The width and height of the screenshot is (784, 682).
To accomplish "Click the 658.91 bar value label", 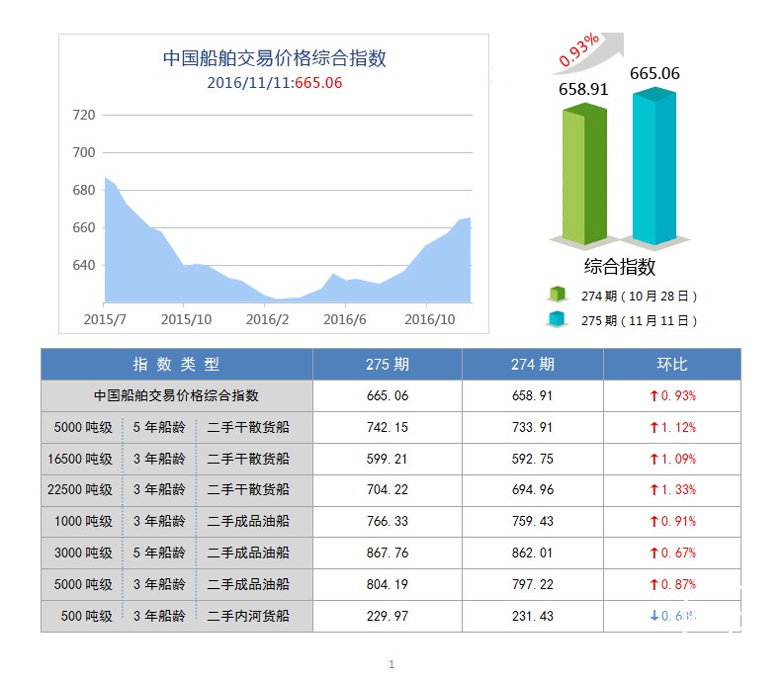I will (583, 89).
